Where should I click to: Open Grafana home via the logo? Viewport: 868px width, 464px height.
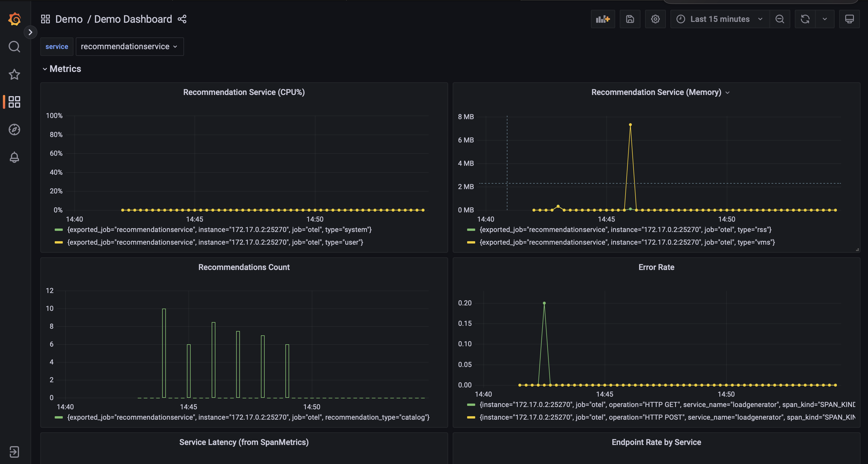(x=14, y=19)
